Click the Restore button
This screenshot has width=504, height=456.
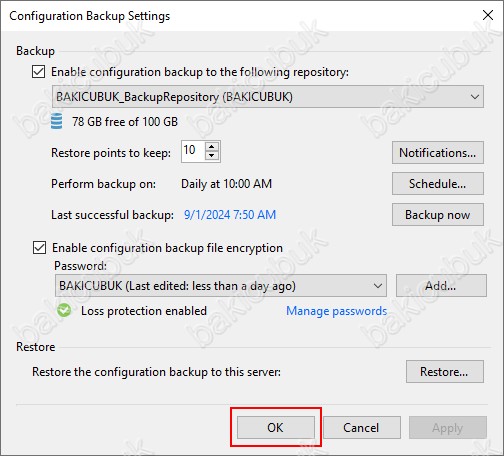click(x=445, y=371)
